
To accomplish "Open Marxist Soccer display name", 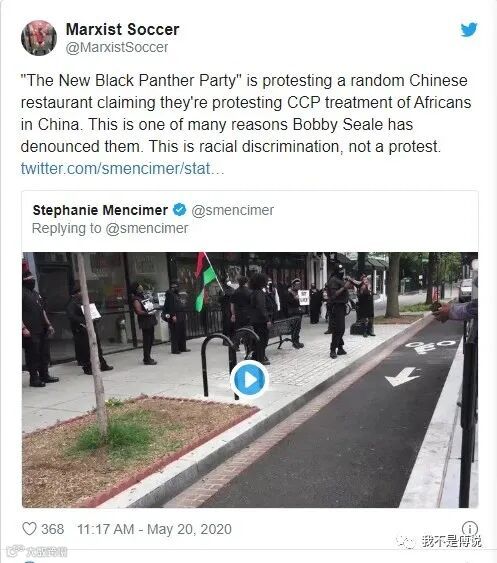I will point(122,29).
